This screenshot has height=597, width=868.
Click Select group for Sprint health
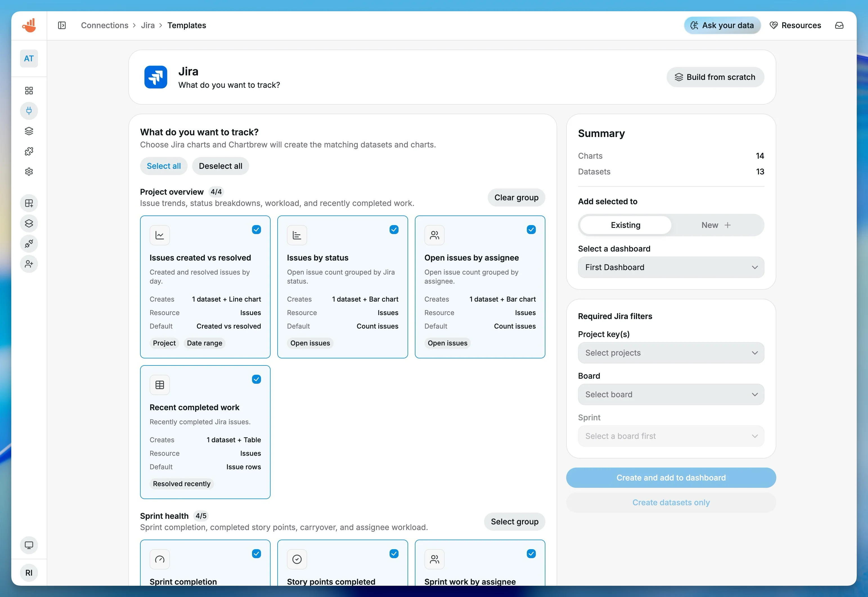[x=514, y=521]
